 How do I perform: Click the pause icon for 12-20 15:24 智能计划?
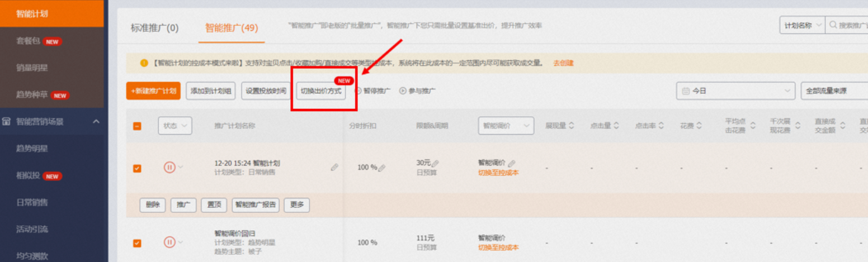[x=169, y=167]
